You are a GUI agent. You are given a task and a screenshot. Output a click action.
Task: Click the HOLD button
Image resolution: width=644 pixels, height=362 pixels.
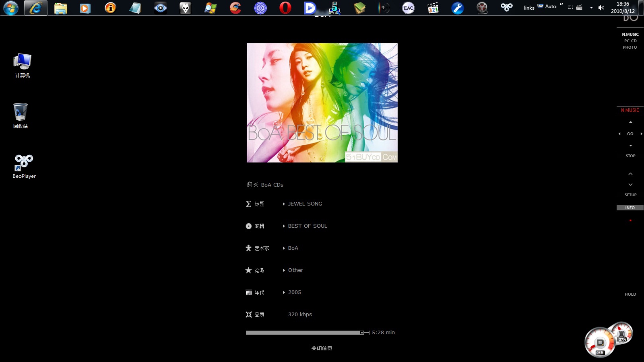631,294
